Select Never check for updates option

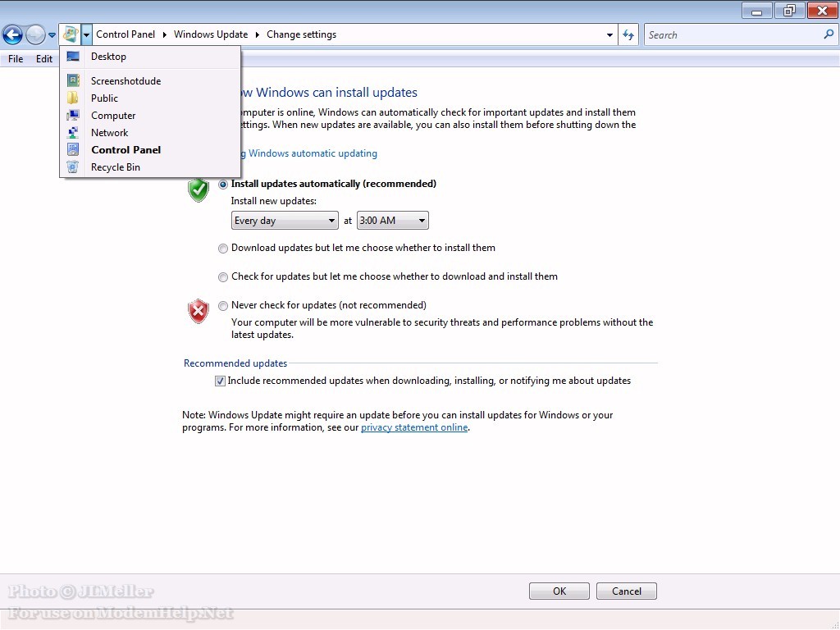coord(223,306)
